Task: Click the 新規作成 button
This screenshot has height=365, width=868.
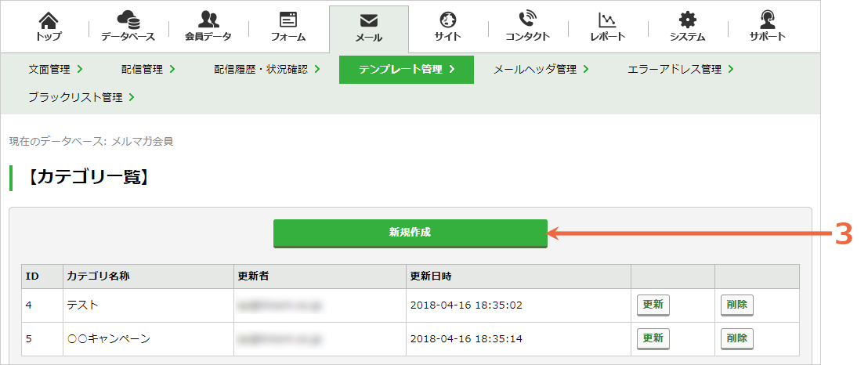Action: pyautogui.click(x=410, y=233)
